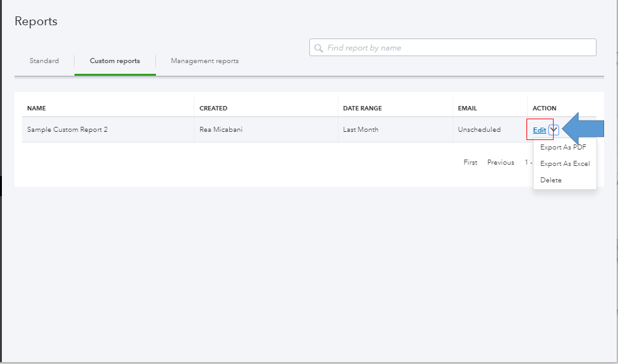
Task: Choose Export As PDF from the menu
Action: click(563, 148)
